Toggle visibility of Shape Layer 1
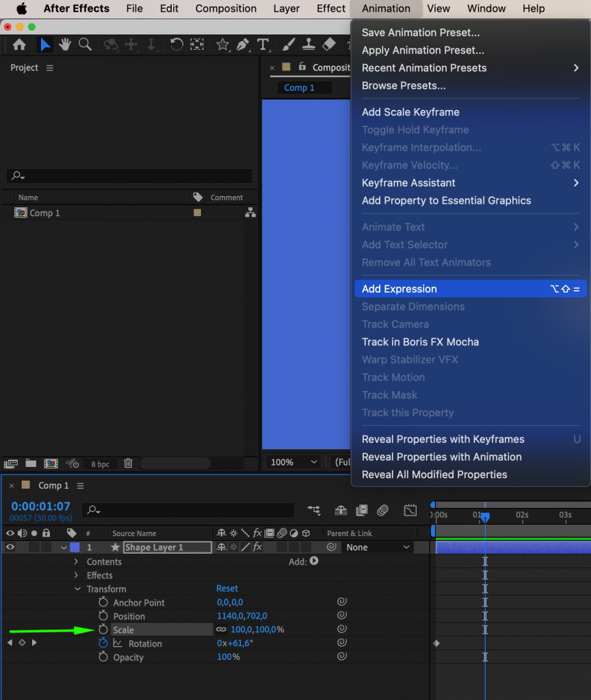Viewport: 591px width, 700px height. click(x=9, y=547)
